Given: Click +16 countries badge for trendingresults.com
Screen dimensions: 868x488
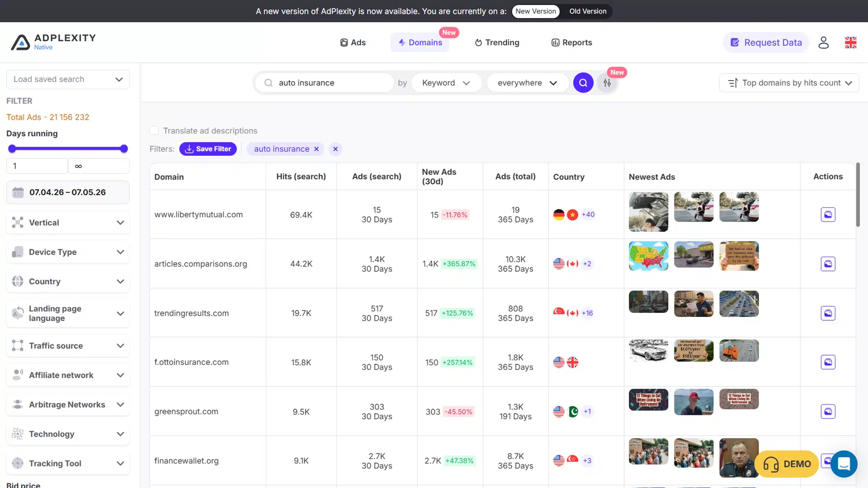Looking at the screenshot, I should click(x=587, y=313).
